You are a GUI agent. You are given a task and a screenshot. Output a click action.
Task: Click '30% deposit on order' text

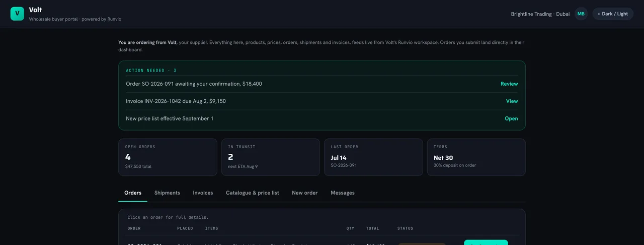coord(455,165)
